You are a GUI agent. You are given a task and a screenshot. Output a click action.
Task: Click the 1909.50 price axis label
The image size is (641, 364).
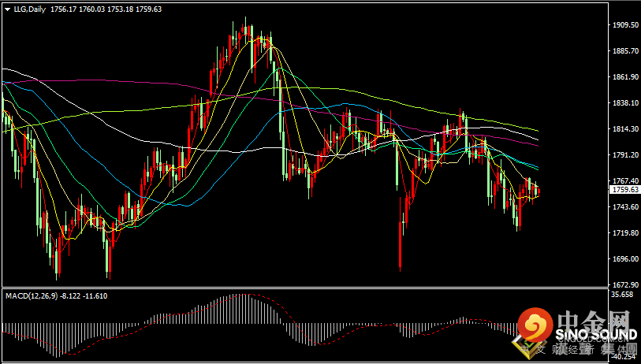click(626, 25)
